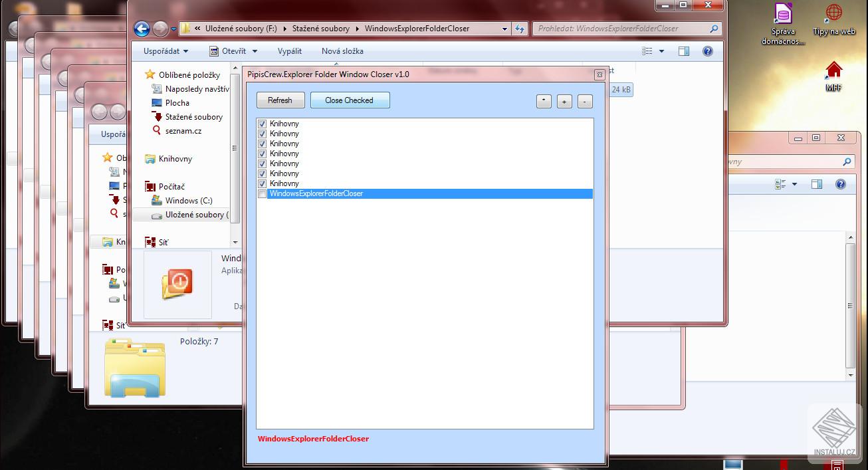The image size is (868, 470).
Task: Expand the Otevřít dropdown arrow
Action: click(x=255, y=51)
